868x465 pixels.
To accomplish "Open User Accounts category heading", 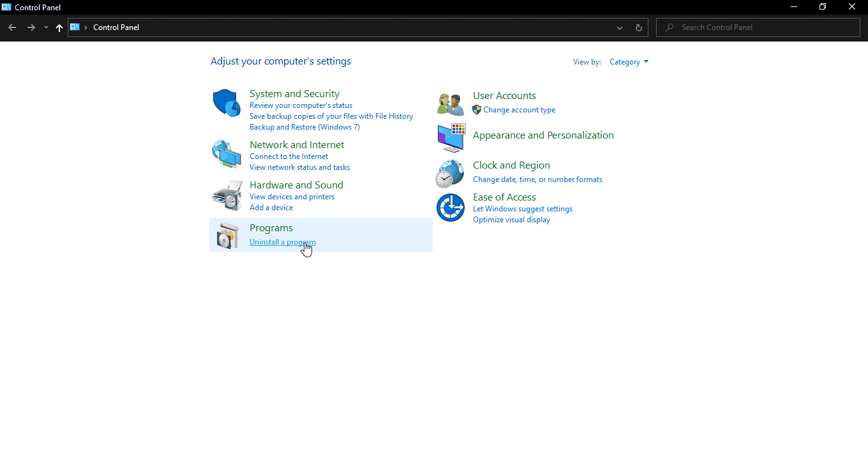I will (x=504, y=96).
